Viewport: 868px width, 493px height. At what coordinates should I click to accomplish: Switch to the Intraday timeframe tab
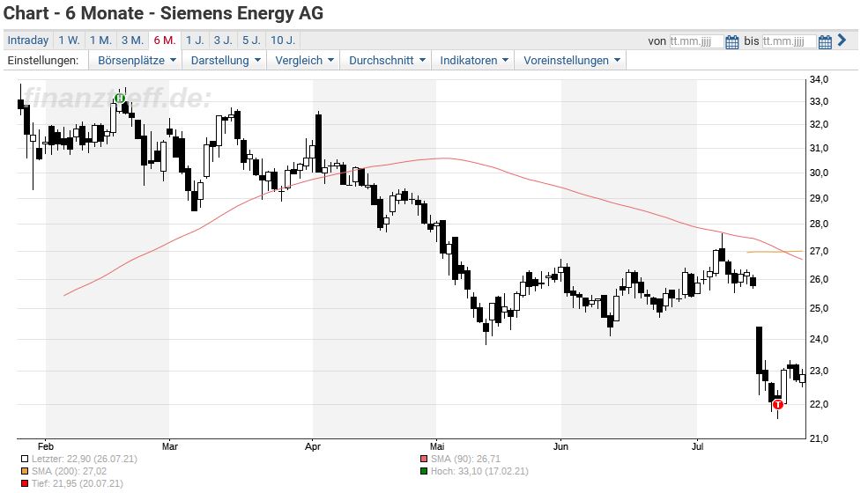point(27,40)
